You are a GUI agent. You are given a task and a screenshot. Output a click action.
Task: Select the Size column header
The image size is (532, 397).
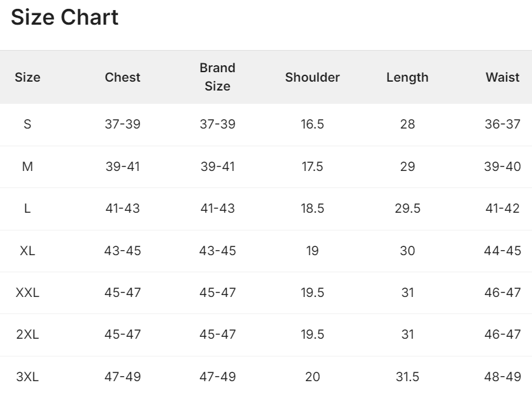pos(27,77)
